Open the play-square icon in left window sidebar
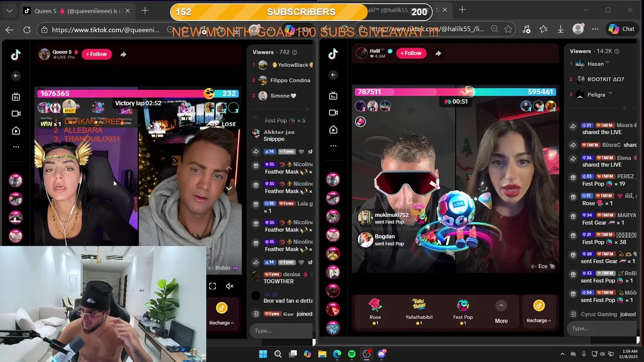Image resolution: width=644 pixels, height=362 pixels. click(16, 131)
